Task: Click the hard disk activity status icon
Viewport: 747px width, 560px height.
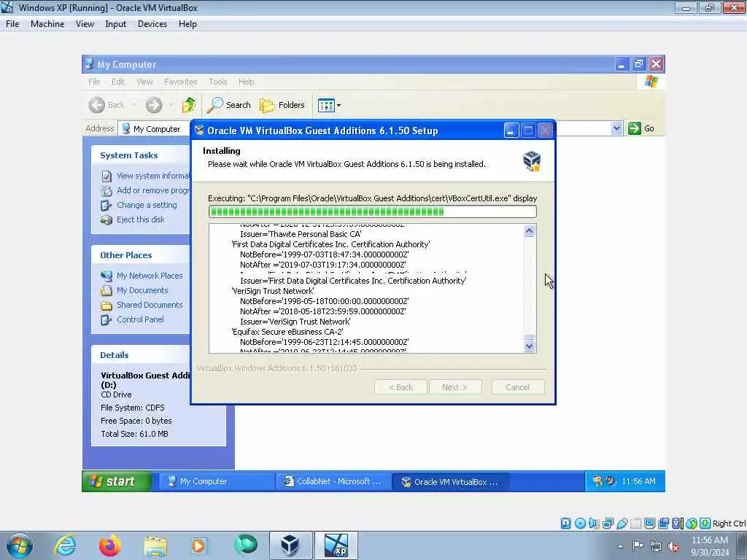Action: (x=565, y=524)
